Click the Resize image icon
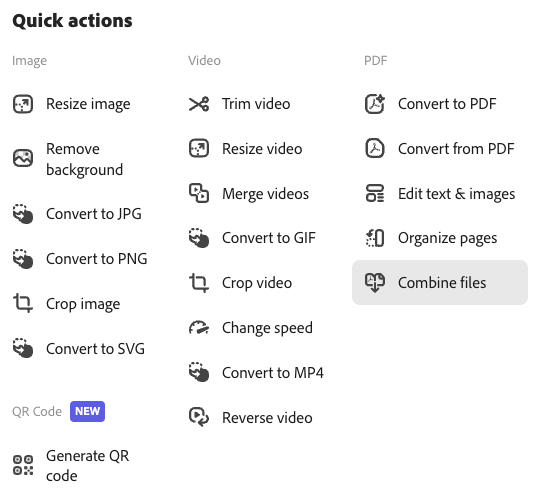 (x=23, y=104)
